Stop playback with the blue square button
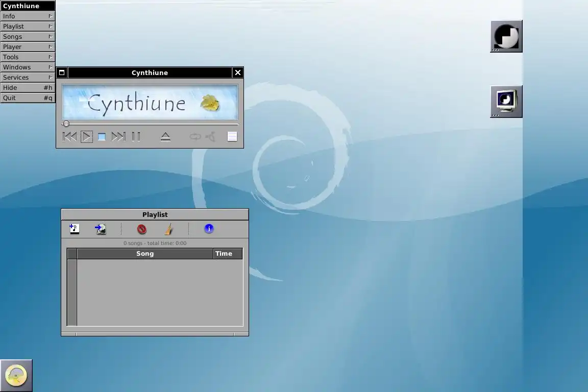Screen dimensions: 588x392 [102, 137]
